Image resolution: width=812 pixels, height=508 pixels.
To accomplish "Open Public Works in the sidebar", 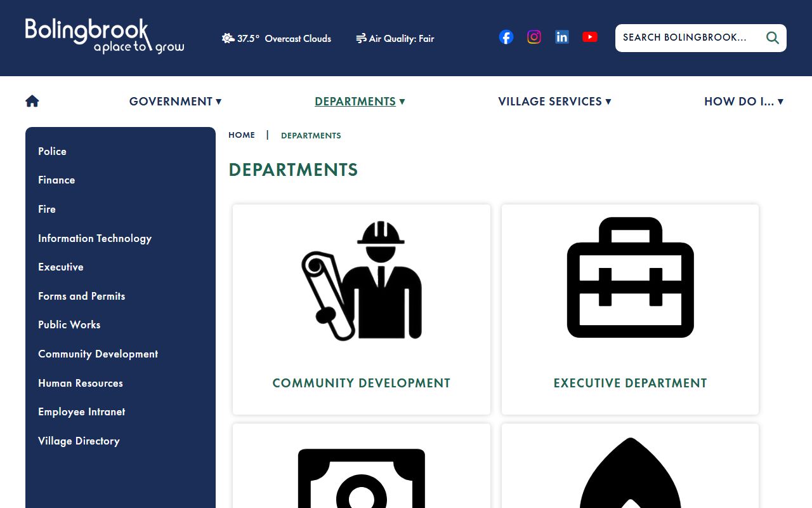I will 69,324.
